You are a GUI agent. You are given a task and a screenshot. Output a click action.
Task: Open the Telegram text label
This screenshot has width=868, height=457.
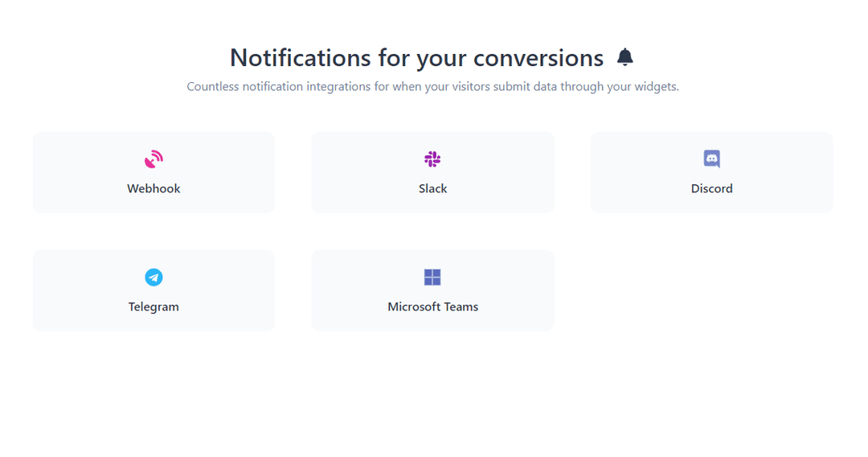tap(154, 307)
